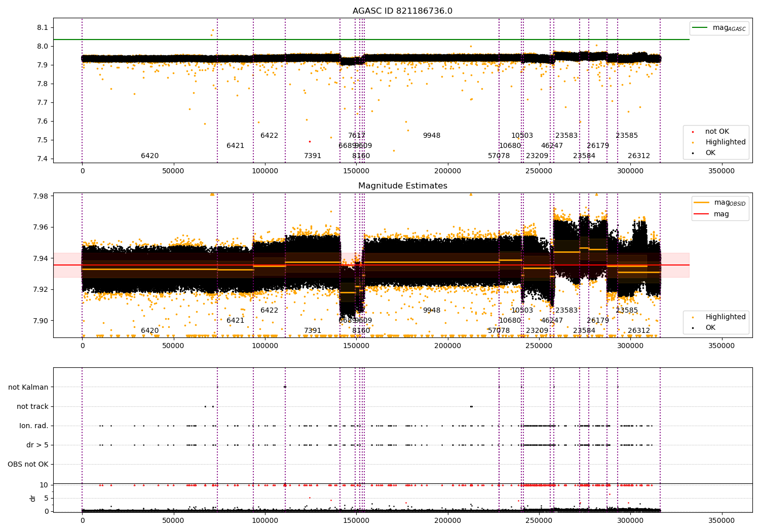The width and height of the screenshot is (760, 532).
Task: Click OBSID label 10503 in top plot
Action: pos(522,136)
